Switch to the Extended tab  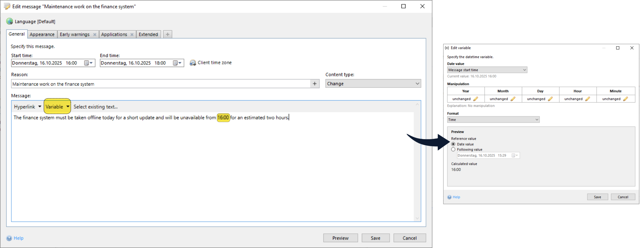pyautogui.click(x=148, y=34)
